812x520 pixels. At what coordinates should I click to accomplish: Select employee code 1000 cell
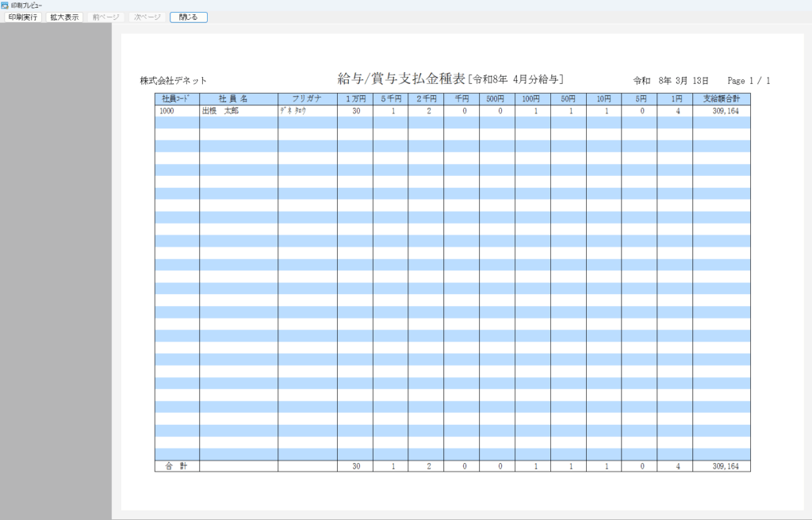(x=167, y=111)
